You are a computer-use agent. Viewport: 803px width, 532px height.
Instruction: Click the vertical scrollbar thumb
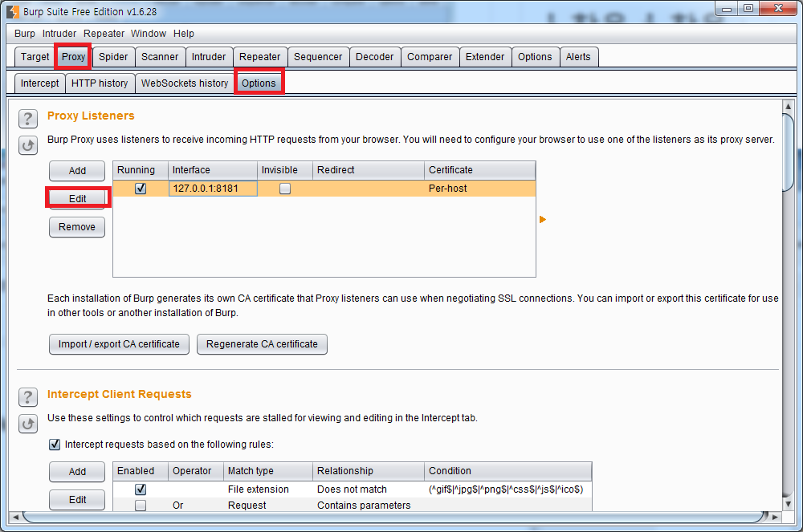(789, 152)
